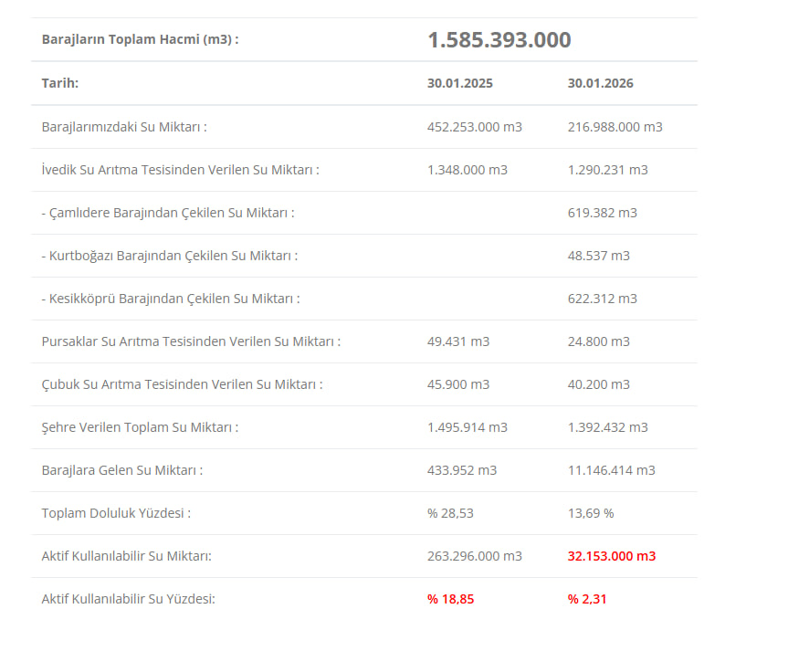
Task: Click the 11.146.414 m3 inflow value
Action: click(611, 470)
